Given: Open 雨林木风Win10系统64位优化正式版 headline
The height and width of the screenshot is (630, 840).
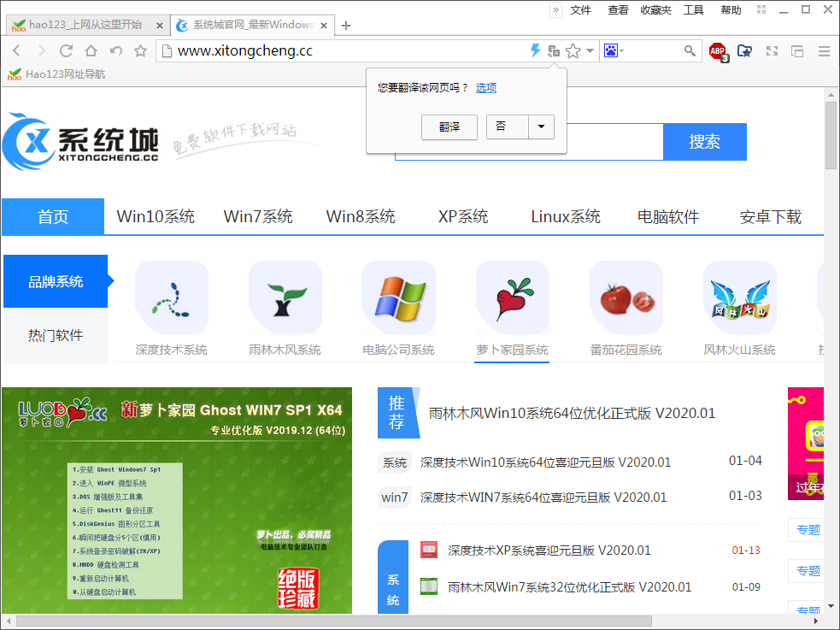Looking at the screenshot, I should tap(573, 414).
